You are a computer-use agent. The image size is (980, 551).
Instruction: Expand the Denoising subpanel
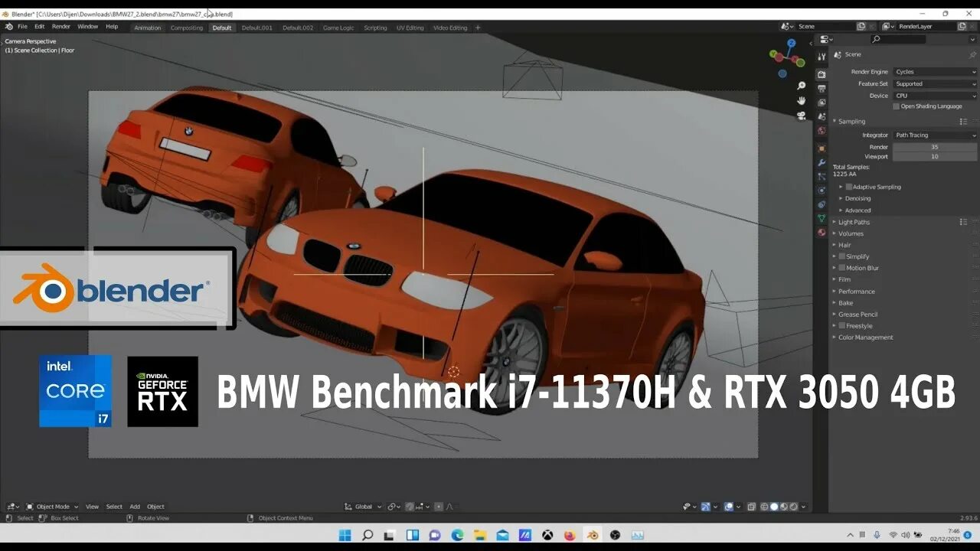(857, 199)
